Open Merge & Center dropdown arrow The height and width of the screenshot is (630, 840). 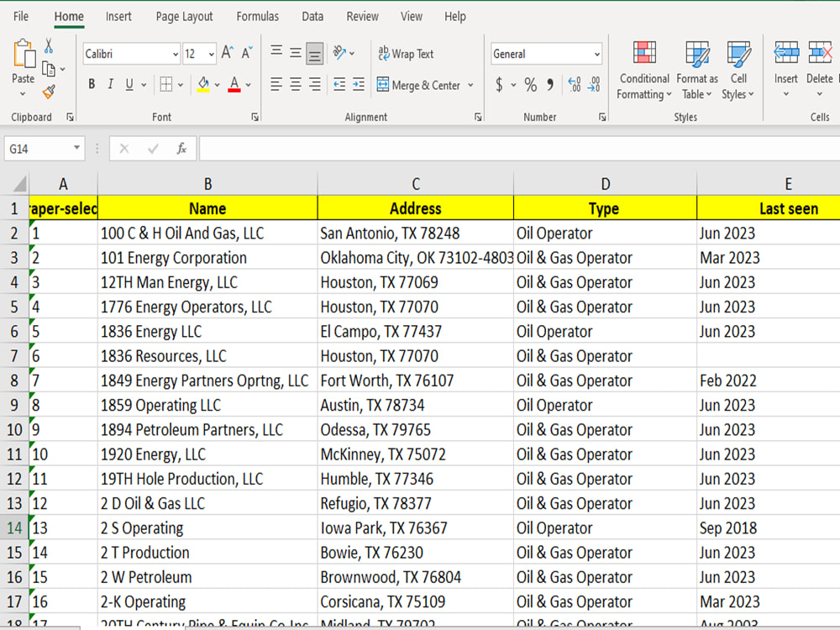click(x=470, y=85)
